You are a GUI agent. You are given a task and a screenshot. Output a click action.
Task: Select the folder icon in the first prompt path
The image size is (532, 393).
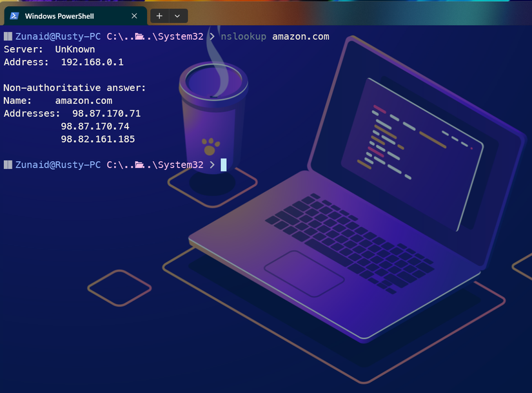click(x=139, y=37)
